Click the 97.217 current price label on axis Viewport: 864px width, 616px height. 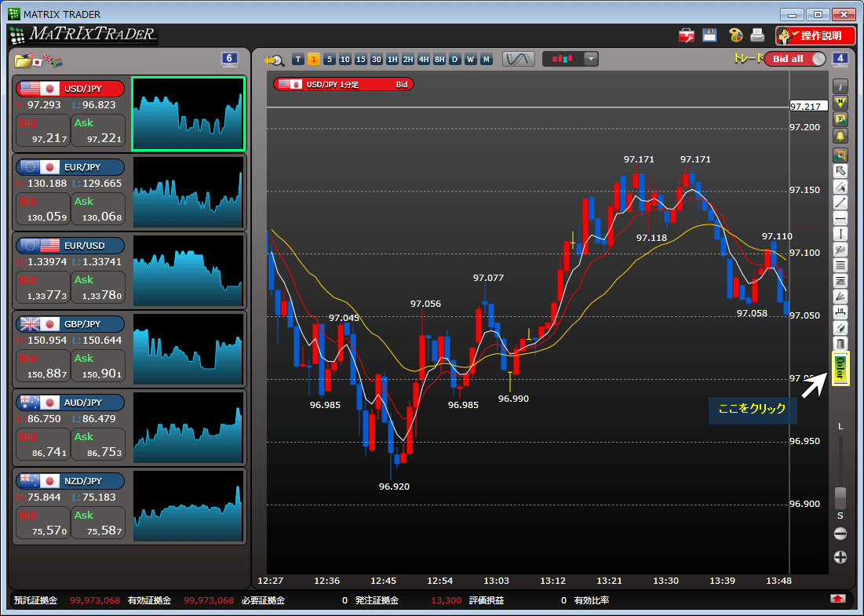coord(808,107)
